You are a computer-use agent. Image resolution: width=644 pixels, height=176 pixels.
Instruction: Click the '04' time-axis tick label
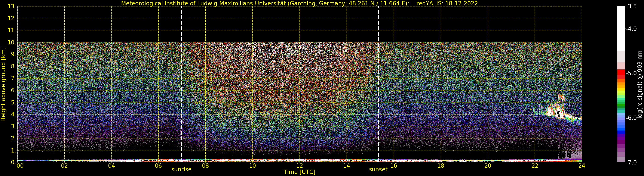click(x=111, y=166)
